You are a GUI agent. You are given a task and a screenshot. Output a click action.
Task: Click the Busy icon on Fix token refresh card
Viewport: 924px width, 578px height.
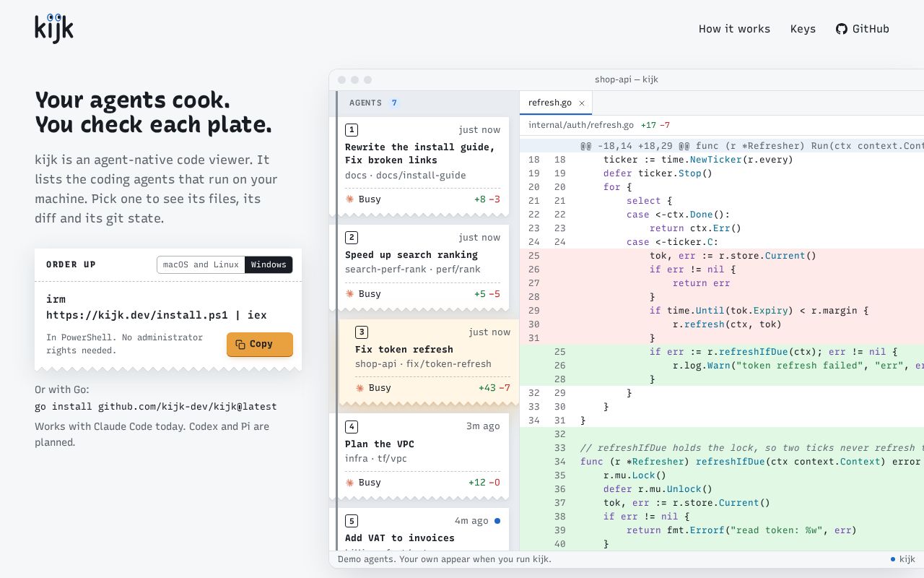[359, 388]
